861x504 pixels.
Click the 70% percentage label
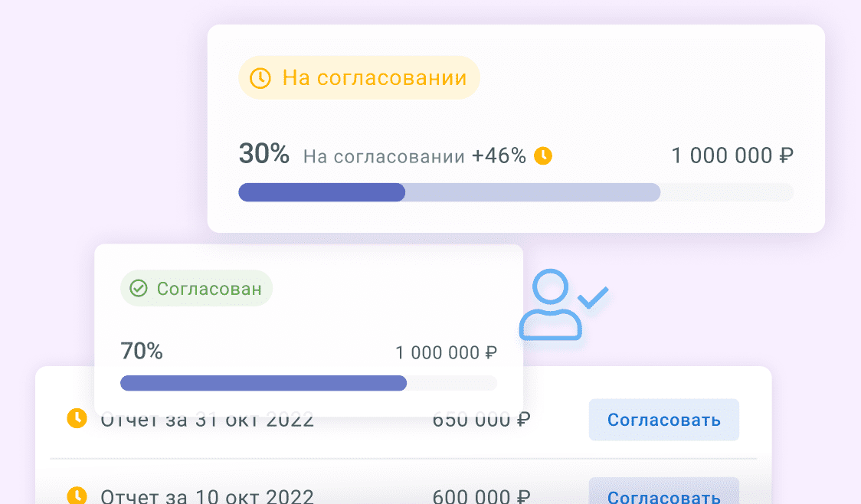coord(142,351)
